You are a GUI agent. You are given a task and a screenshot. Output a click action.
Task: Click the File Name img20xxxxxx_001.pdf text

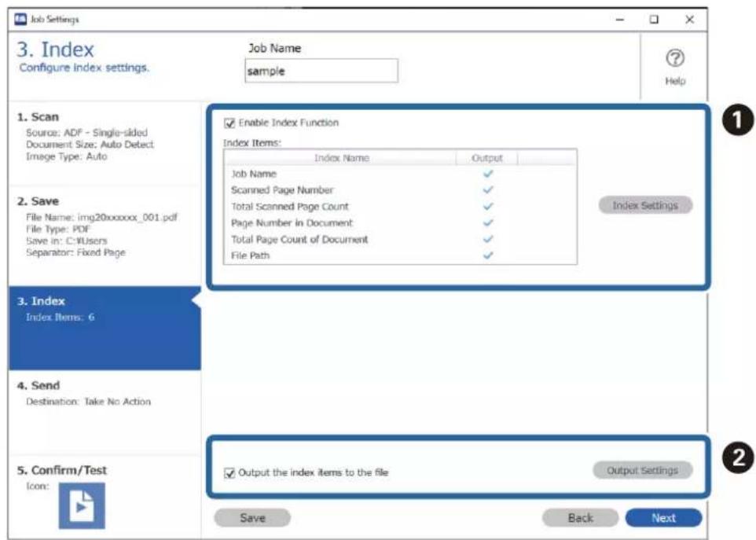[101, 218]
